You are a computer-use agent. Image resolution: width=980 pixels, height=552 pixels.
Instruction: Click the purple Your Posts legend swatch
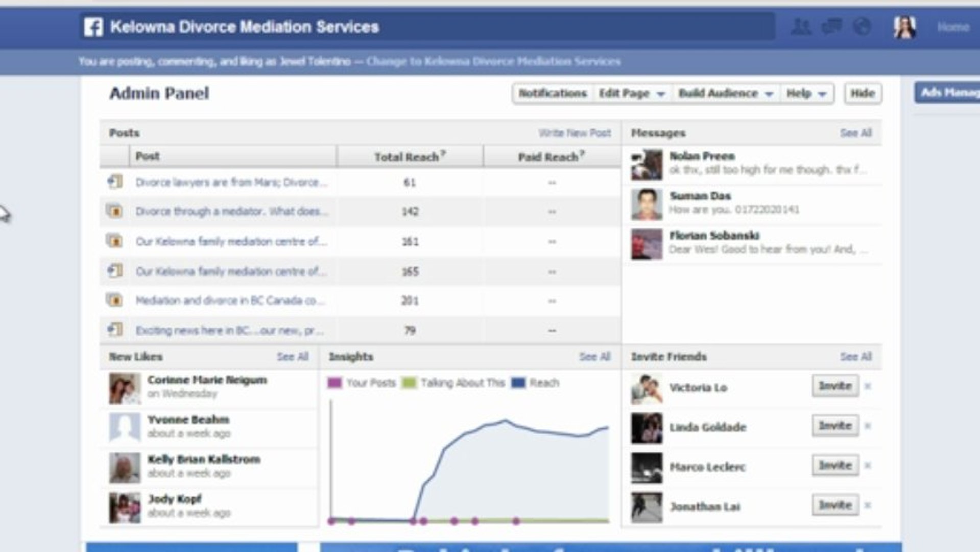point(334,382)
